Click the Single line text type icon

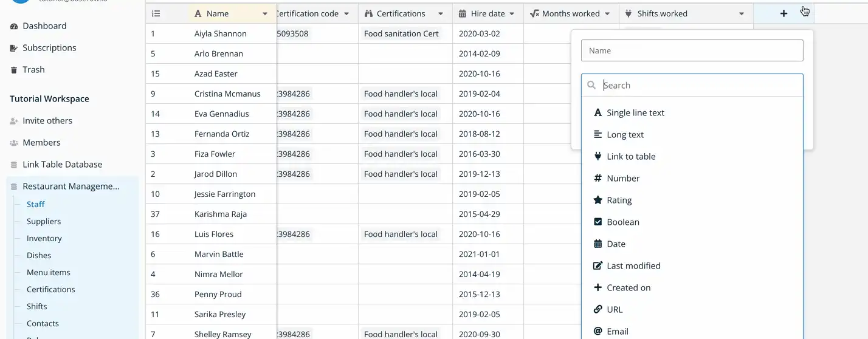(x=598, y=113)
